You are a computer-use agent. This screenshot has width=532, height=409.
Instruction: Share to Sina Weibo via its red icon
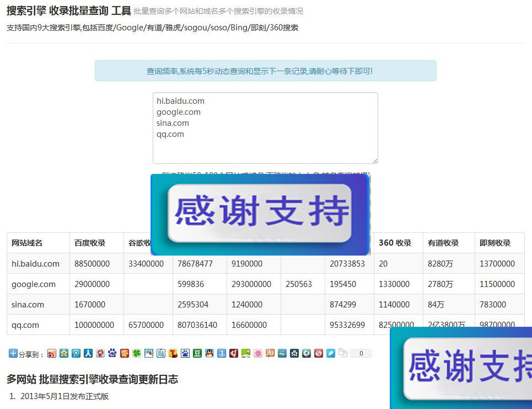(x=52, y=353)
